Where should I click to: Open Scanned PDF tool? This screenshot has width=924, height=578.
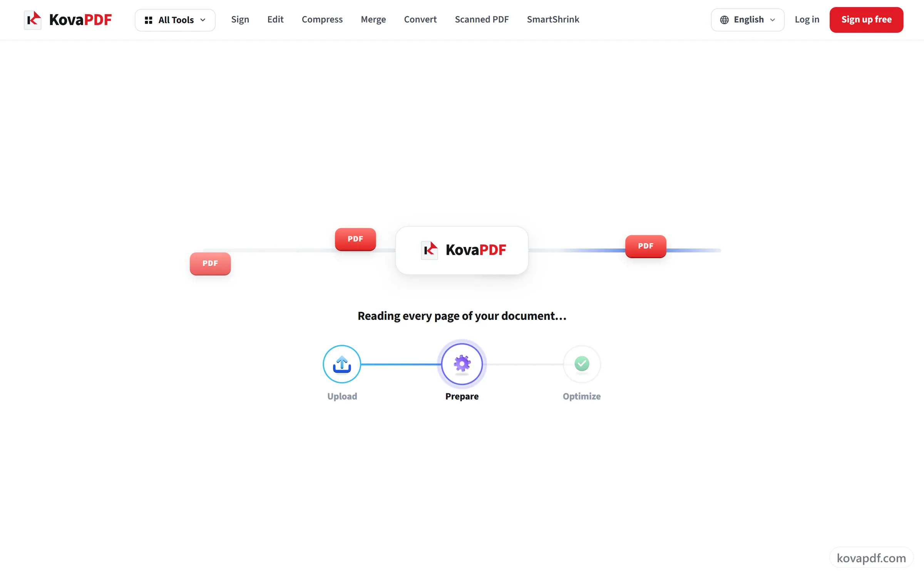pyautogui.click(x=482, y=20)
